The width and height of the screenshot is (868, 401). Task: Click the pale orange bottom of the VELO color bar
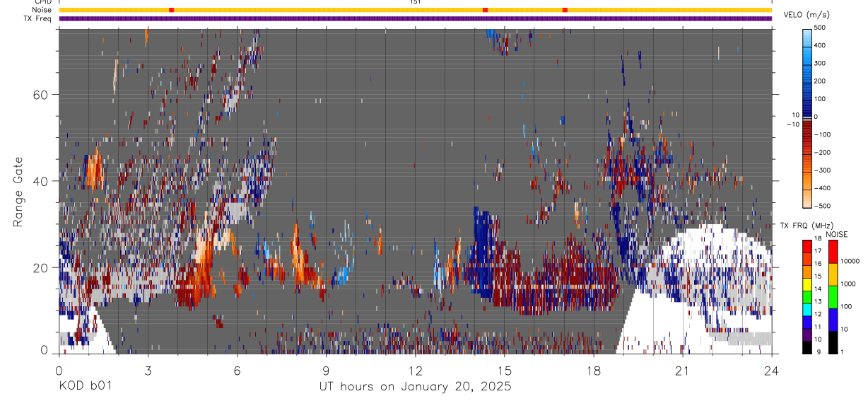pyautogui.click(x=808, y=198)
